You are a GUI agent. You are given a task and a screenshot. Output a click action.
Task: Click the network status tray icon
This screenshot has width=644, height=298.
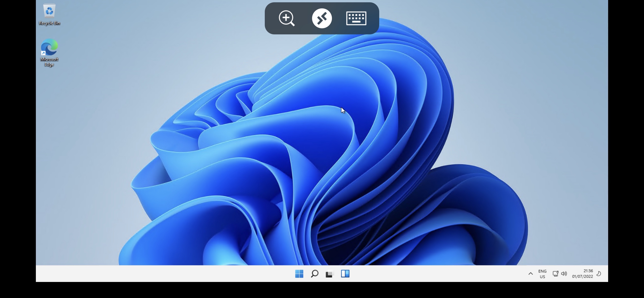555,274
